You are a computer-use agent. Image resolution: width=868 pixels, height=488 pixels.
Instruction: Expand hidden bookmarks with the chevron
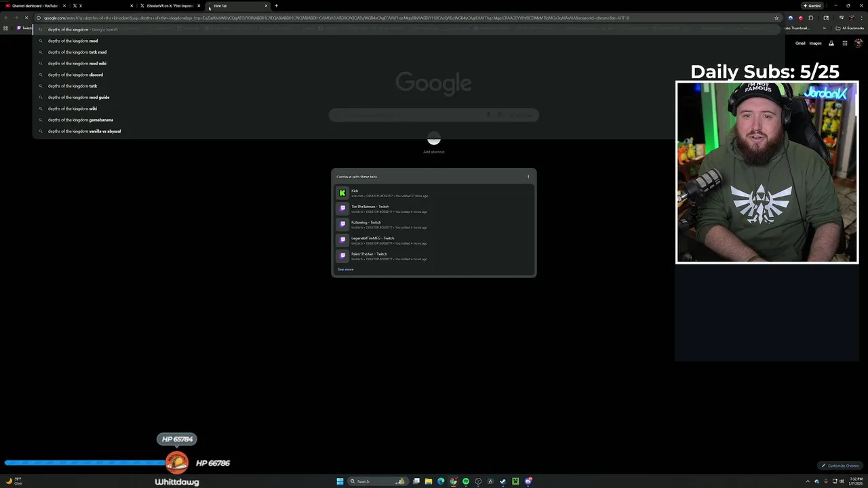[825, 28]
